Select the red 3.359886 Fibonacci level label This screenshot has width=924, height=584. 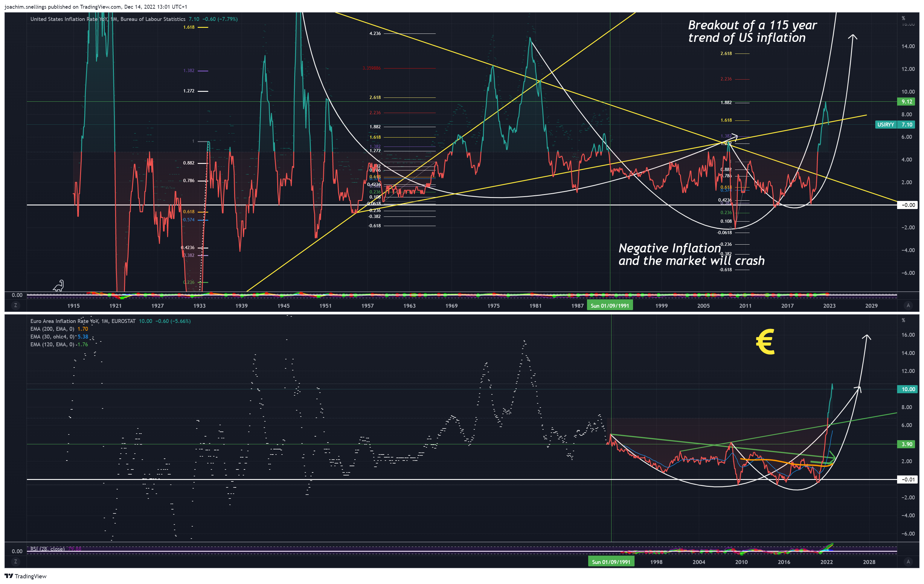(371, 68)
